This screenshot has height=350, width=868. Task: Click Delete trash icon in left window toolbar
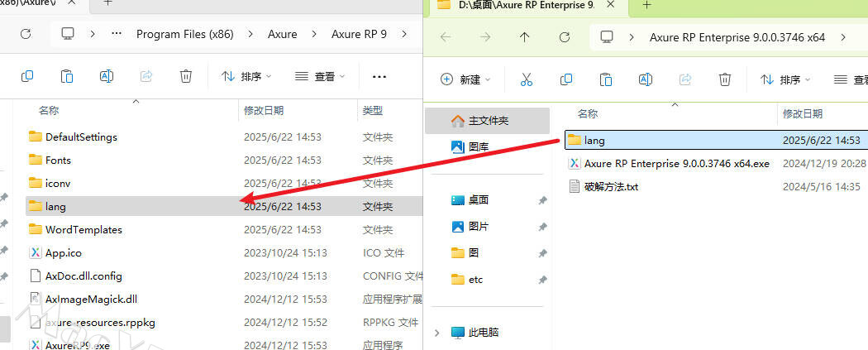point(186,76)
